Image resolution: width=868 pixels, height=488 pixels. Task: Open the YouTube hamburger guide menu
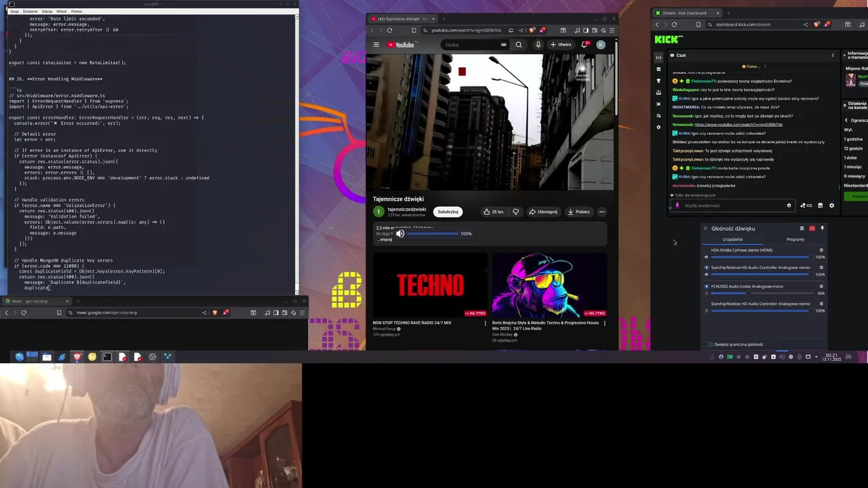pos(376,45)
